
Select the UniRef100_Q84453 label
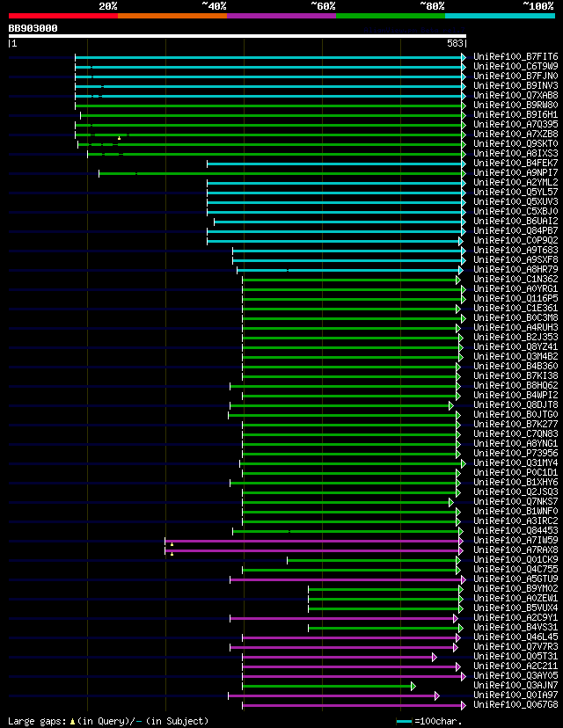coord(515,531)
